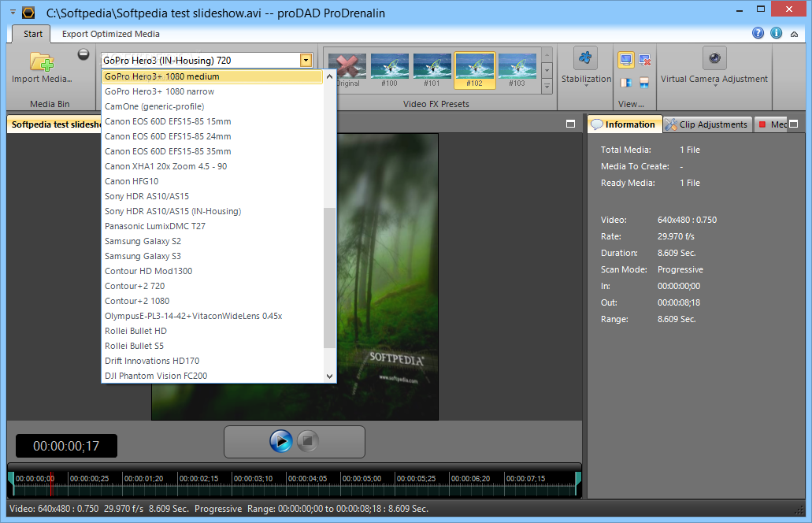Collapse the ribbon with the arrow icon

[795, 34]
